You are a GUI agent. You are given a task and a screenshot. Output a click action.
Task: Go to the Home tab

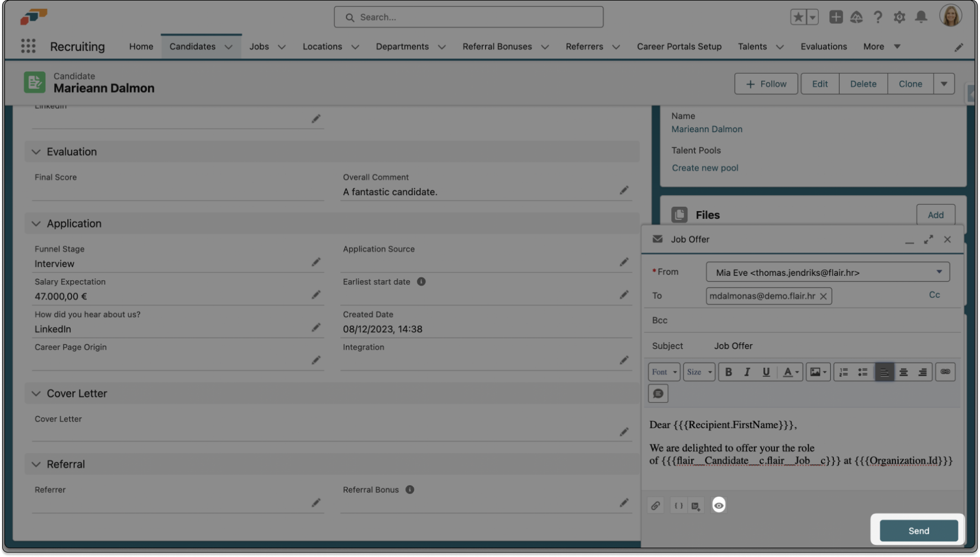tap(141, 46)
